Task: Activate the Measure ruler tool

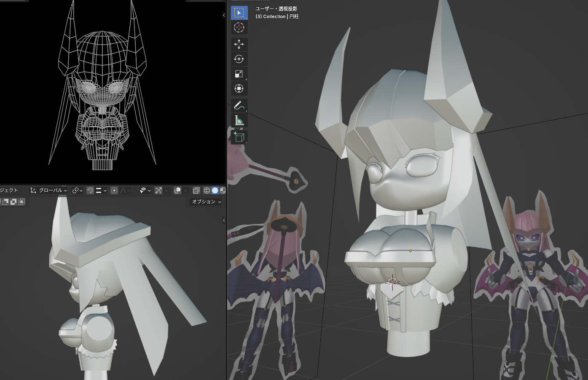Action: click(x=239, y=120)
